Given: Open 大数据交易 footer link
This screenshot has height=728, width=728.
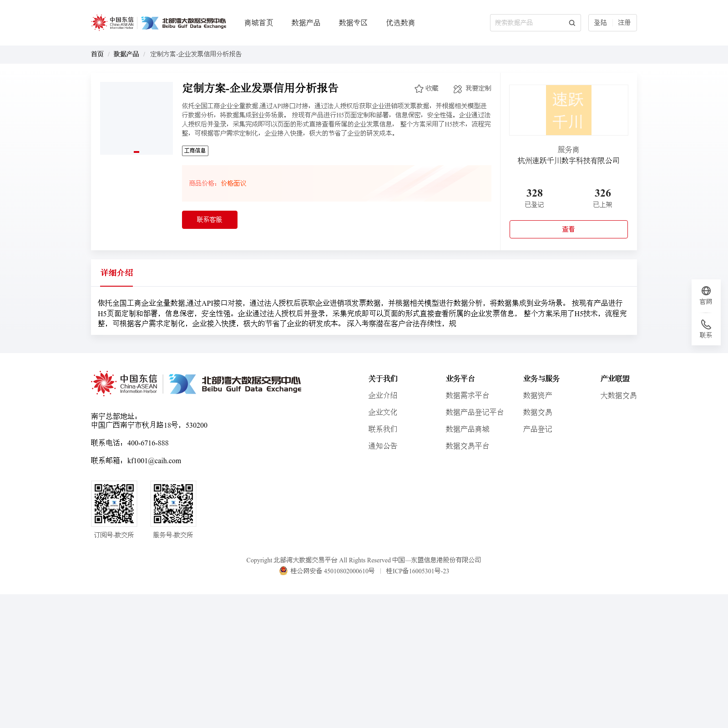Looking at the screenshot, I should point(618,395).
